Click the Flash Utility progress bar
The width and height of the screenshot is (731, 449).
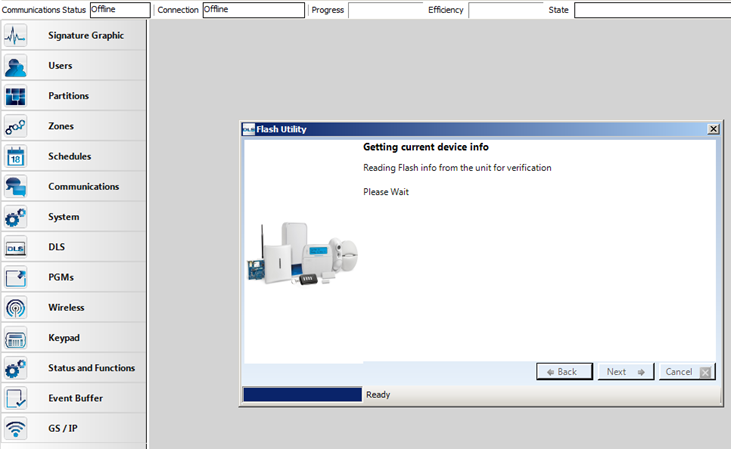301,395
